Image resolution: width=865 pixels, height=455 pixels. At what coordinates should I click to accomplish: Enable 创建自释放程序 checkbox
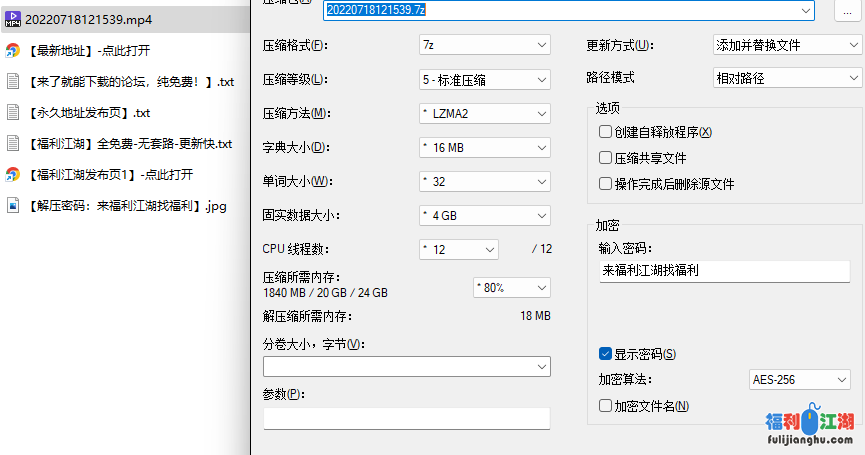[605, 132]
